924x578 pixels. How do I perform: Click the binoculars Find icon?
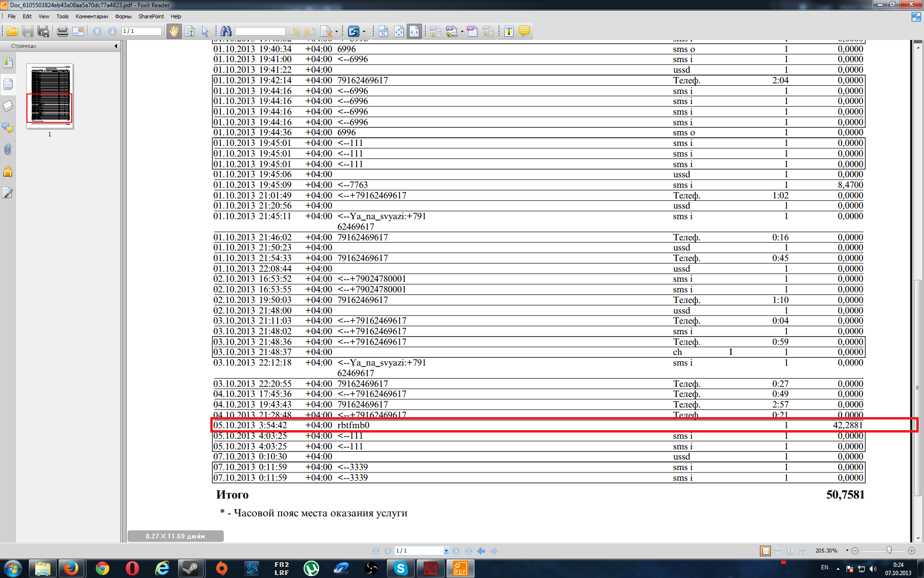pyautogui.click(x=226, y=31)
